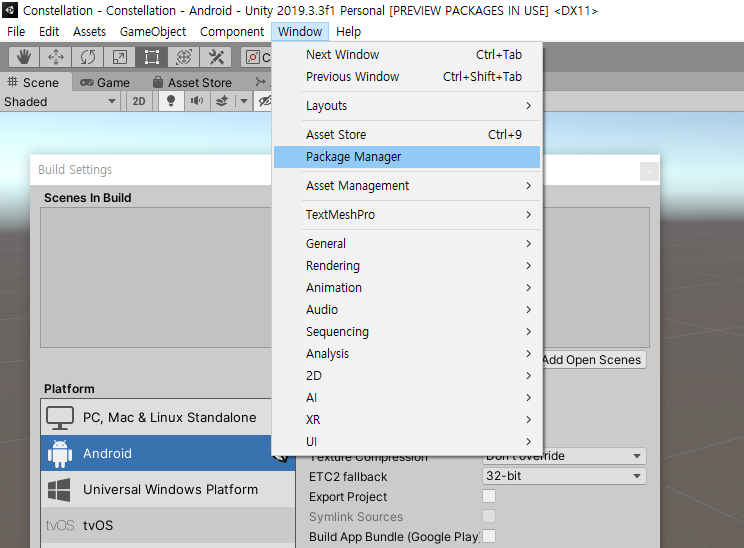Click the Windows logo platform icon
Screen dimensions: 744x548
pyautogui.click(x=59, y=490)
